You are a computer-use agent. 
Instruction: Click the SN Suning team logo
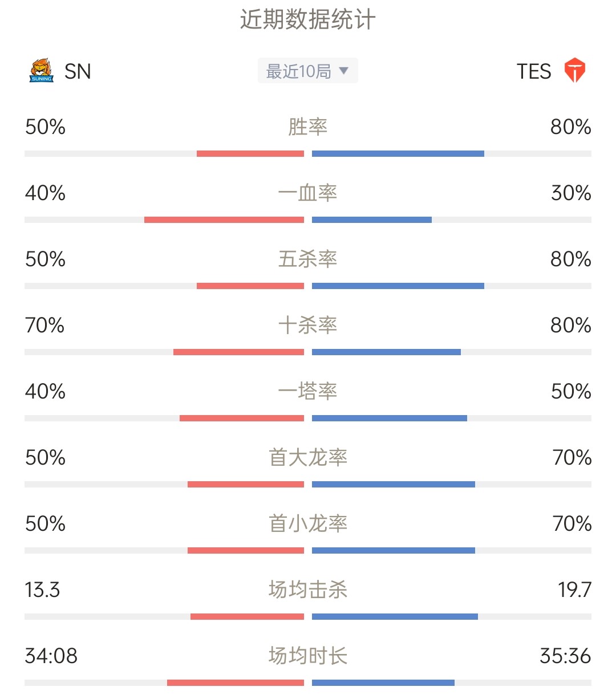pos(42,71)
